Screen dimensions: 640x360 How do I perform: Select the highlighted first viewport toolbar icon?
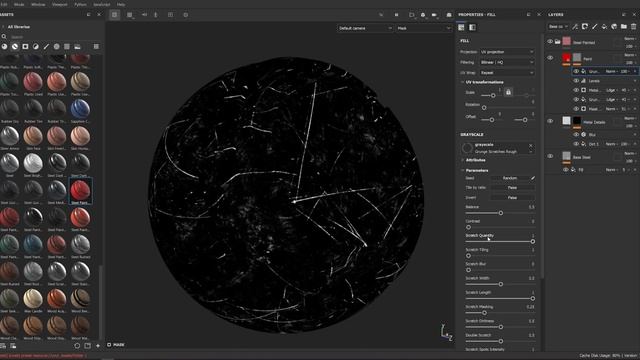pos(114,15)
